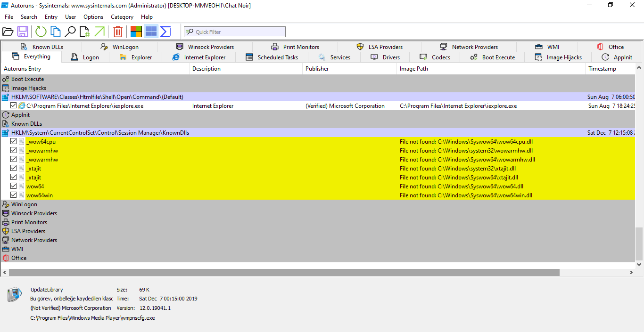Open the Options menu
The width and height of the screenshot is (644, 332).
coord(93,17)
